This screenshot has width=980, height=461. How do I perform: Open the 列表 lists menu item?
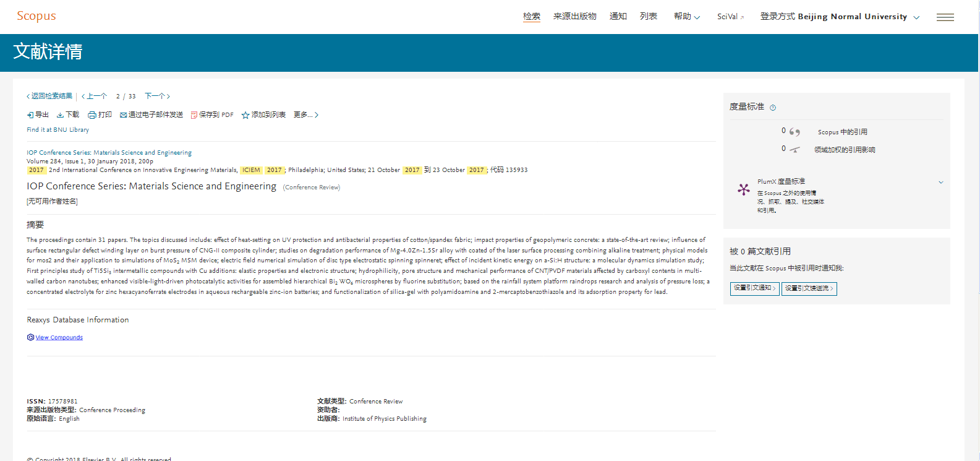pyautogui.click(x=649, y=17)
